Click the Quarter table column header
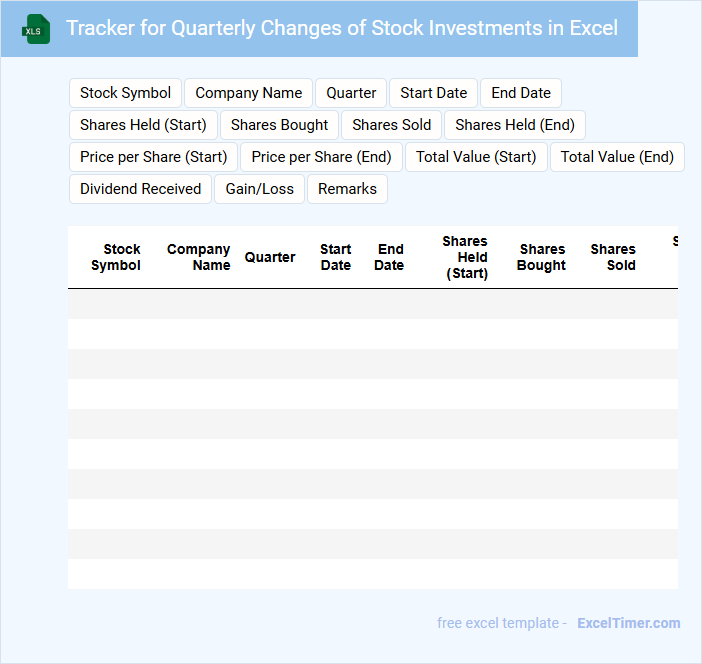The width and height of the screenshot is (702, 664). (270, 257)
